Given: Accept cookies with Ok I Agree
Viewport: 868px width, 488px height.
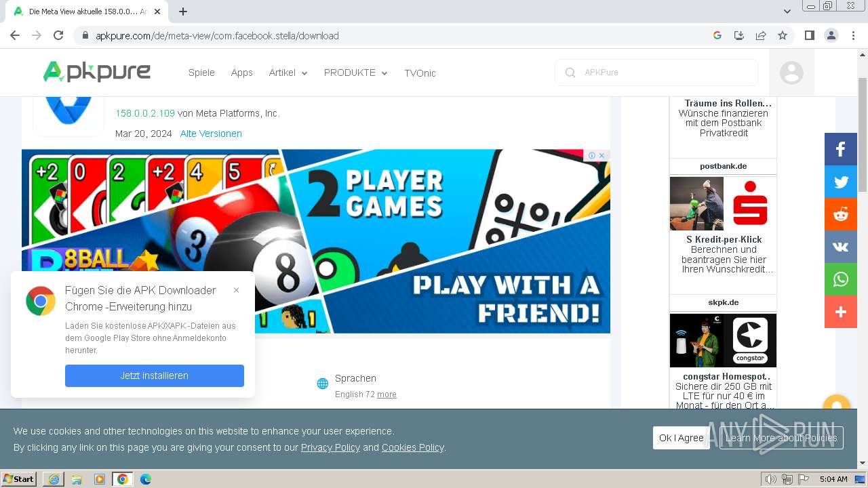Looking at the screenshot, I should coord(682,438).
